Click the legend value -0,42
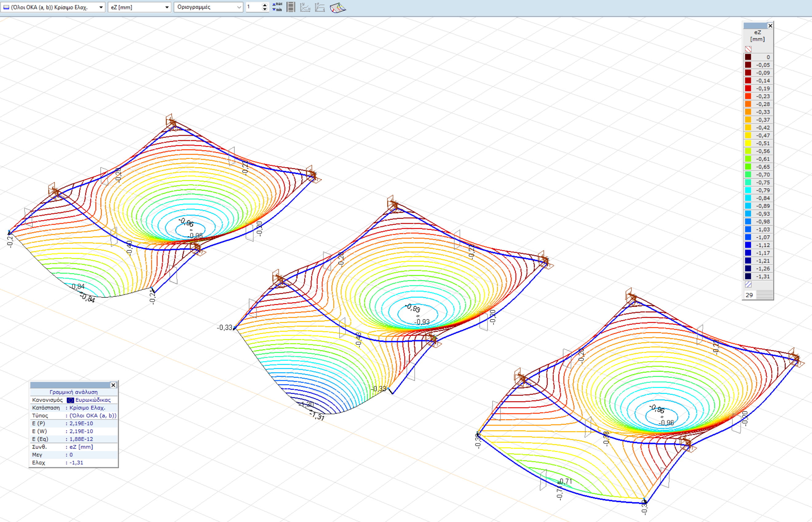The image size is (812, 522). click(763, 128)
